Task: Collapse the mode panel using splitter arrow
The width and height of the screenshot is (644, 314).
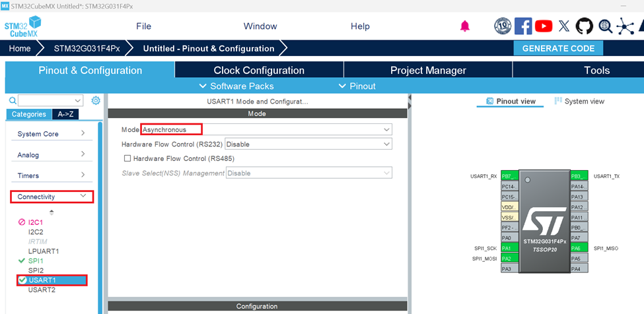Action: click(x=410, y=97)
